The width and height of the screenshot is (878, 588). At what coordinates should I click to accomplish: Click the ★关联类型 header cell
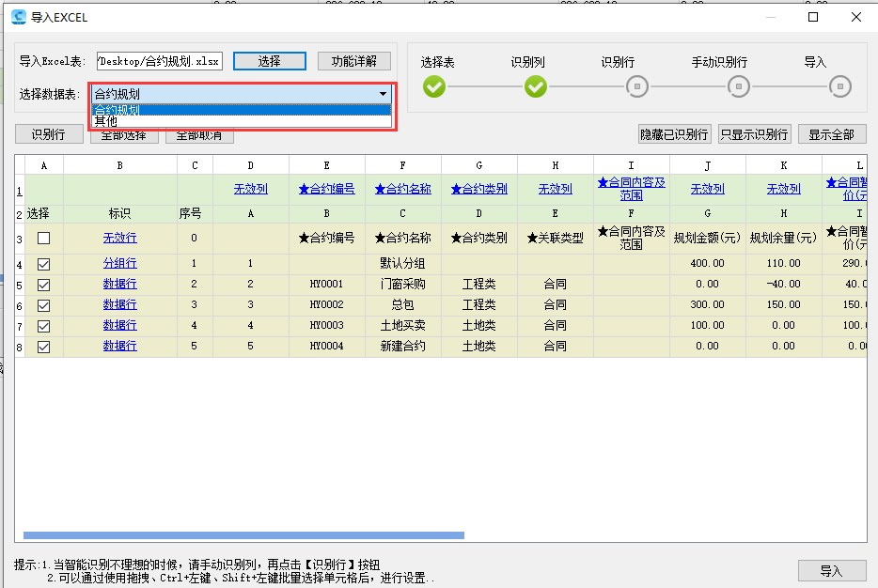[x=556, y=239]
